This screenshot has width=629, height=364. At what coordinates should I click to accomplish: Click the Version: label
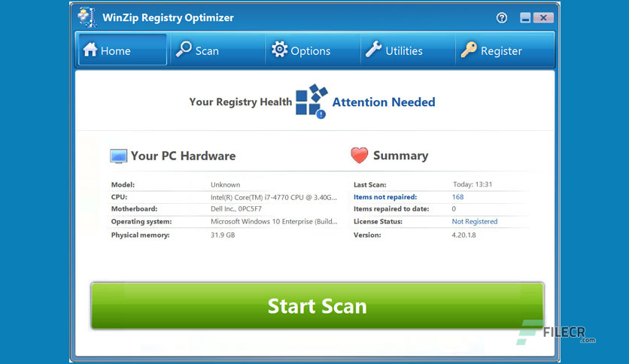coord(367,235)
